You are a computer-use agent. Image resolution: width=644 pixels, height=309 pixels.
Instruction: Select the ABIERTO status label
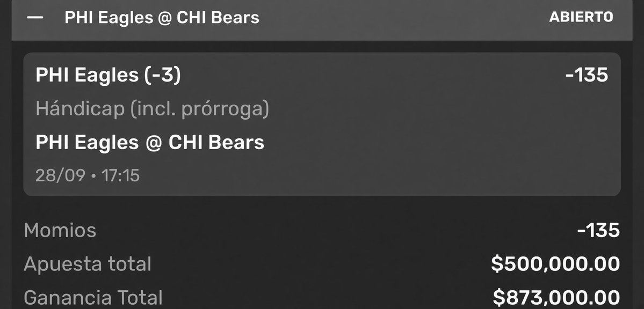[581, 17]
